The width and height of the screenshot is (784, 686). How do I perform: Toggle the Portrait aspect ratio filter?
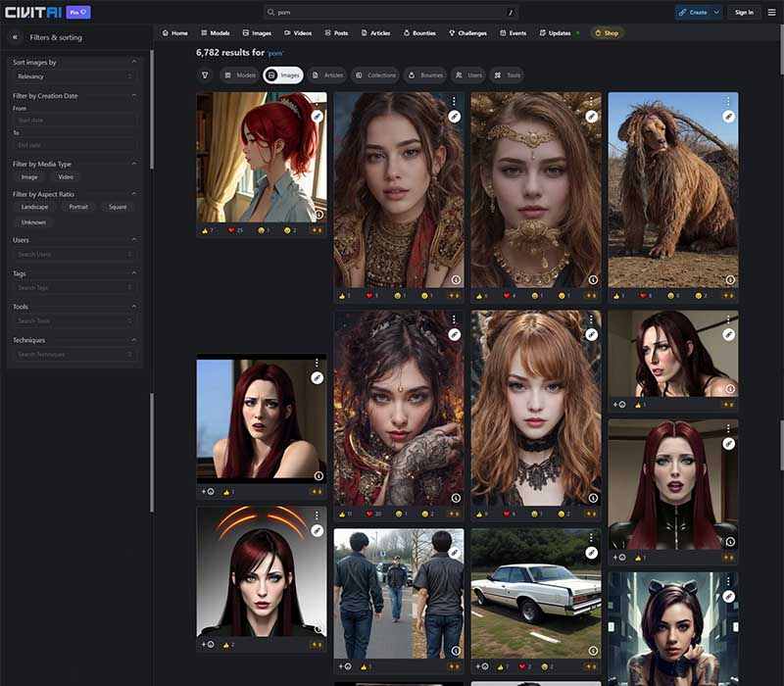pos(78,207)
